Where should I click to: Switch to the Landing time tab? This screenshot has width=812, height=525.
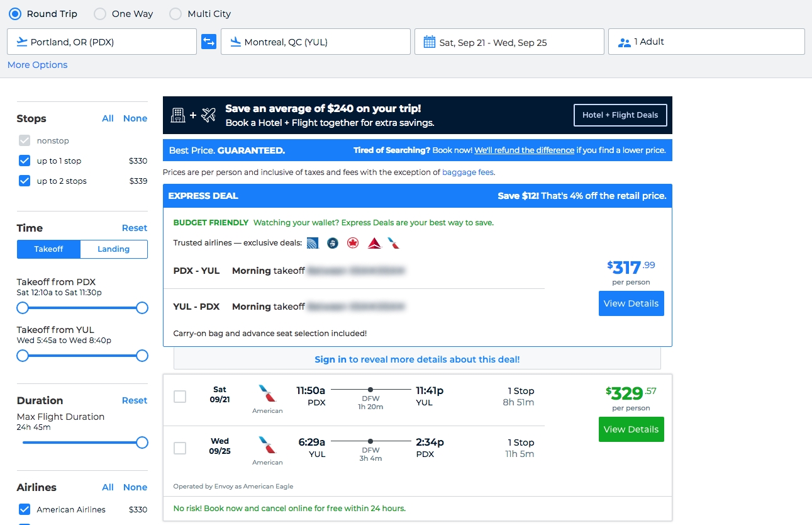(x=114, y=249)
